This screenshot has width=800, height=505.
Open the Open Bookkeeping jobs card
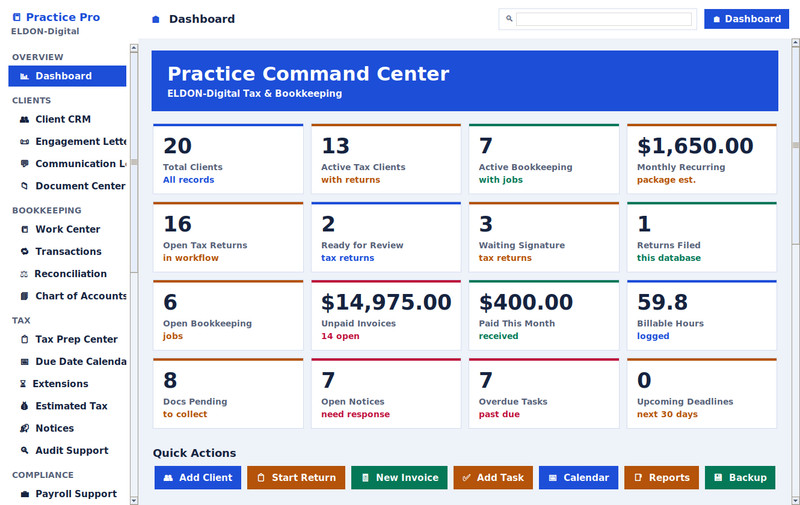228,315
